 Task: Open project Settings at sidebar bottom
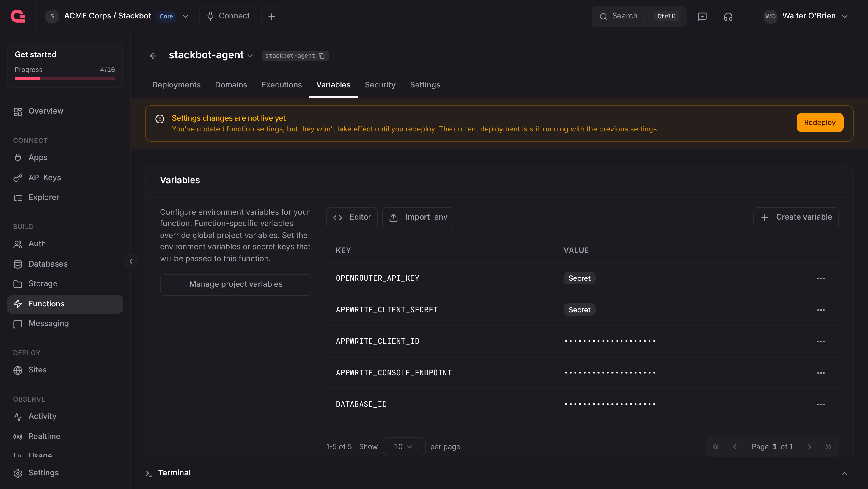(x=65, y=473)
